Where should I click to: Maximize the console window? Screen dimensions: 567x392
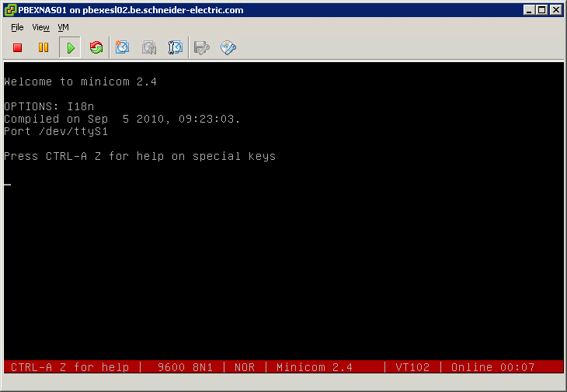pos(542,10)
